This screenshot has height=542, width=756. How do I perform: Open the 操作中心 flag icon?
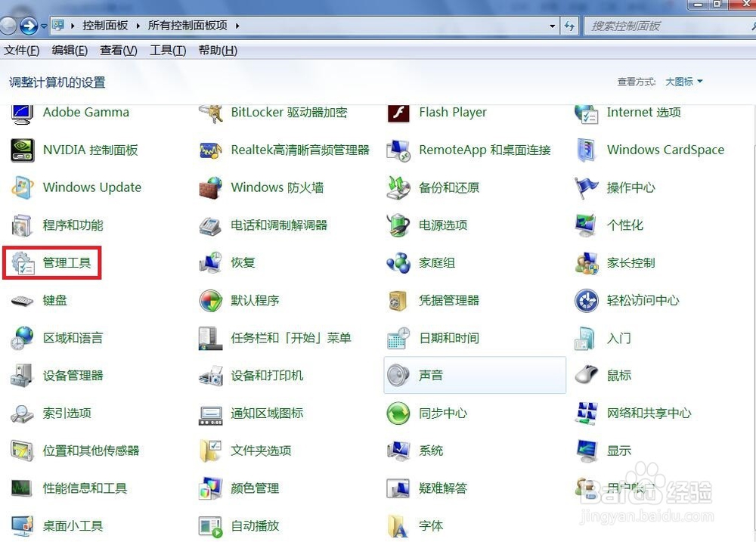tap(587, 187)
